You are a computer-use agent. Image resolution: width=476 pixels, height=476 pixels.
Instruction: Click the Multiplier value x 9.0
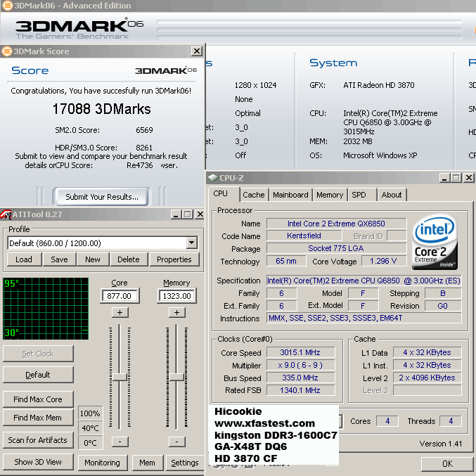[x=300, y=365]
